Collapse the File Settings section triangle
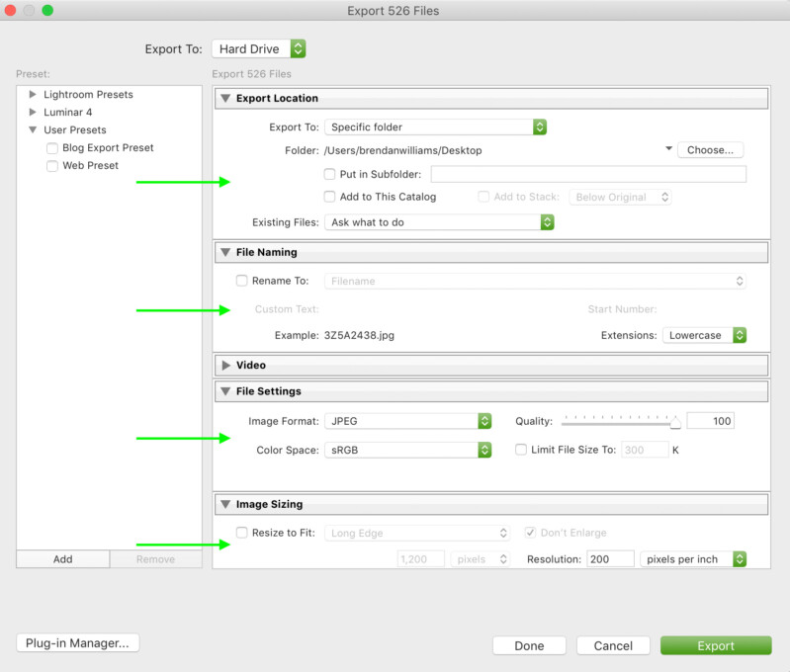790x672 pixels. (x=225, y=392)
